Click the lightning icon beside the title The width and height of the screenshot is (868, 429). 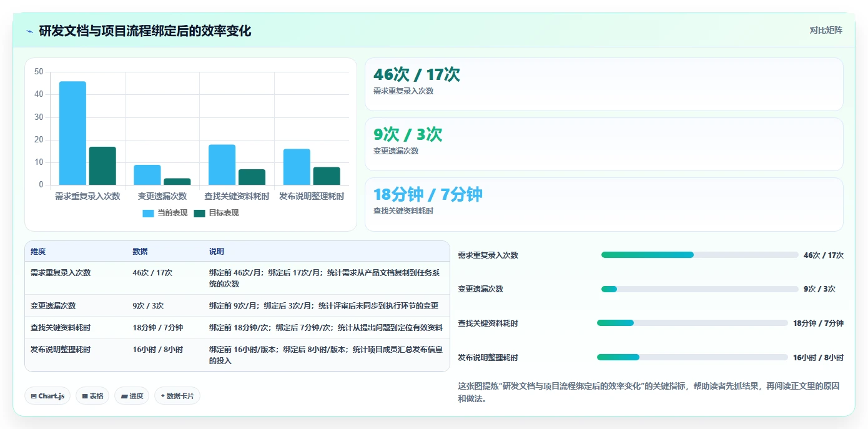coord(30,31)
